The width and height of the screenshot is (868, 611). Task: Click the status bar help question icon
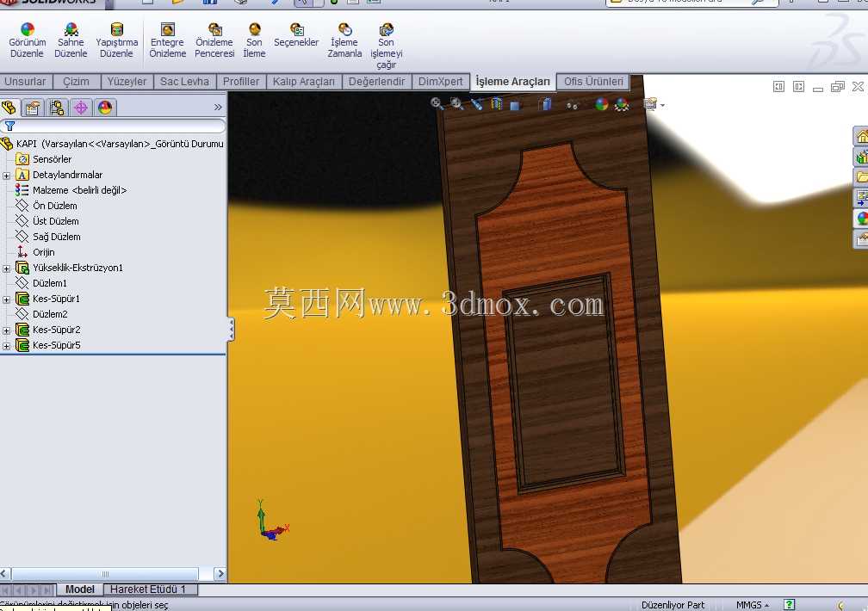[x=790, y=605]
